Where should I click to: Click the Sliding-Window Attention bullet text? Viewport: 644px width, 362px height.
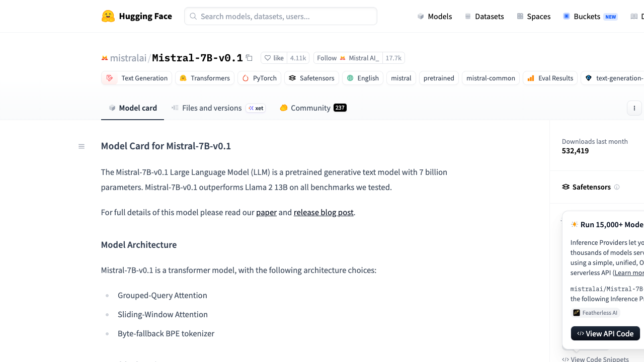pos(163,314)
